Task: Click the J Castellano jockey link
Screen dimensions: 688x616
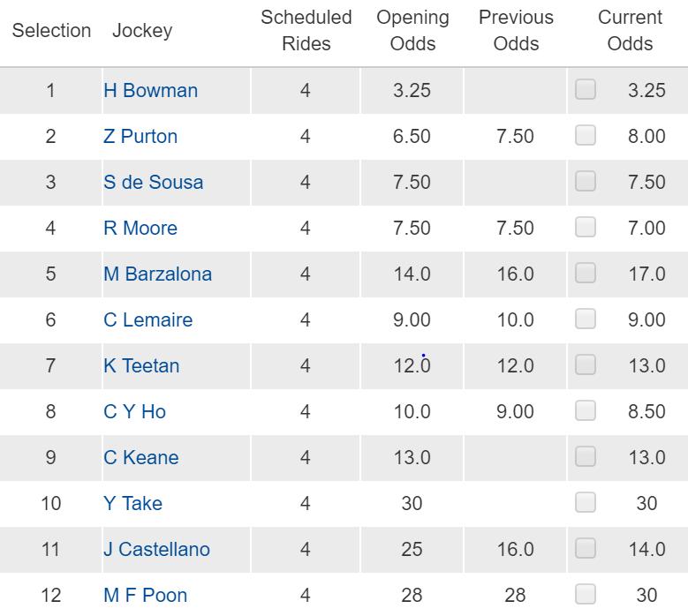Action: coord(156,549)
